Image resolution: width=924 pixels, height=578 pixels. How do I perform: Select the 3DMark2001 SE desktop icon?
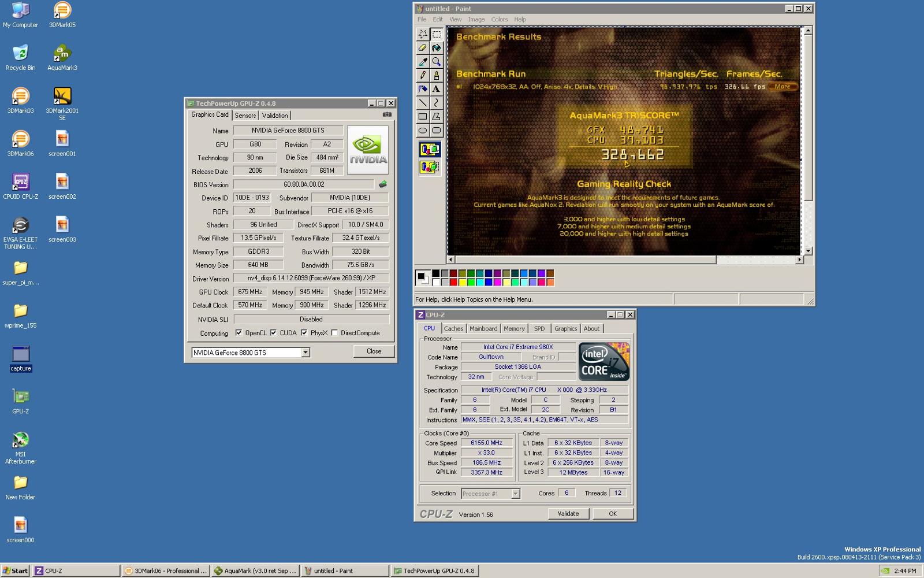tap(62, 103)
